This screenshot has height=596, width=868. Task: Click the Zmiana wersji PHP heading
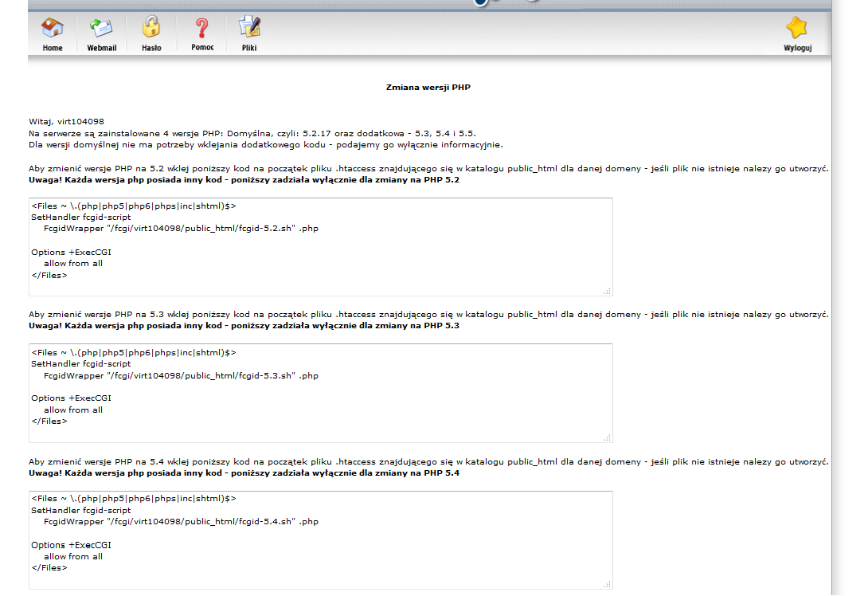(428, 88)
